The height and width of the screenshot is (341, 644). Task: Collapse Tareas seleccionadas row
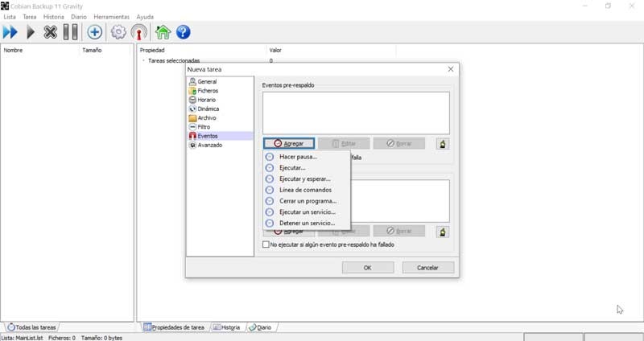143,61
